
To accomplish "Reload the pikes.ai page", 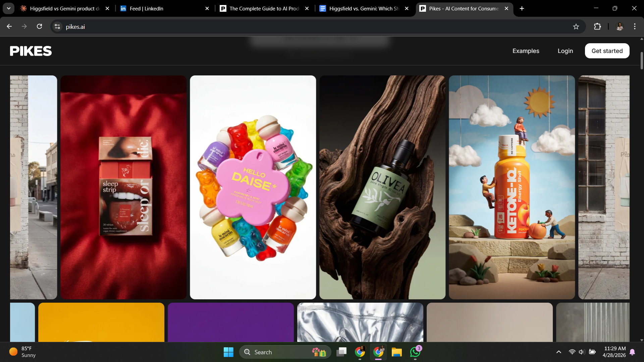I will [x=39, y=26].
